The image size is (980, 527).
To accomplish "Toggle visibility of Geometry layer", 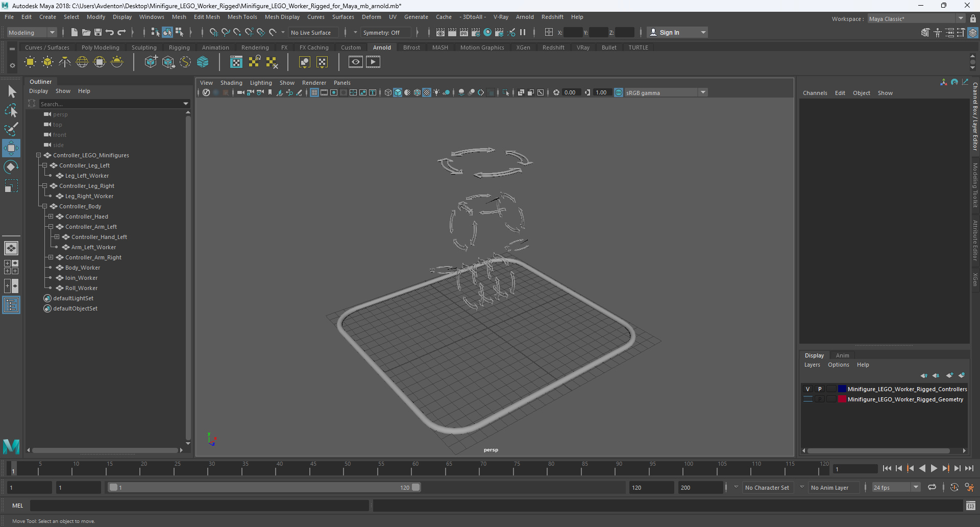I will coord(808,399).
